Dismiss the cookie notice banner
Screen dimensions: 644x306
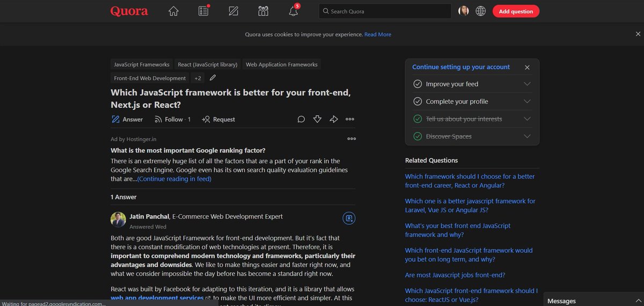click(x=637, y=34)
